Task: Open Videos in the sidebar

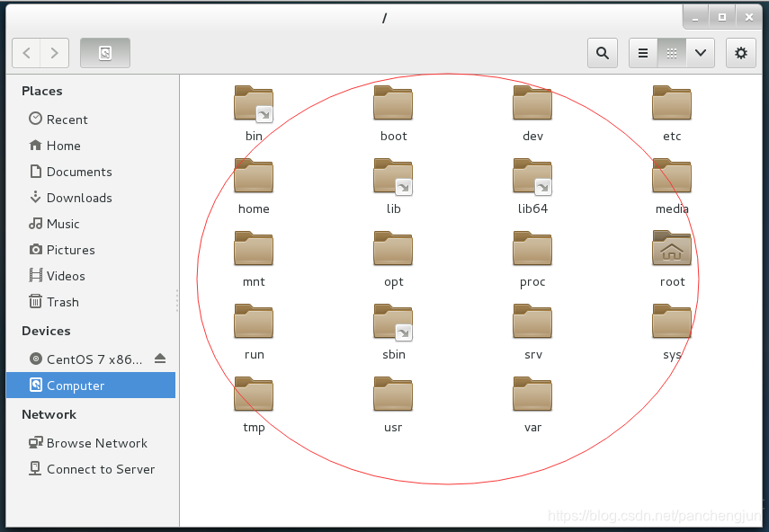Action: pos(91,276)
